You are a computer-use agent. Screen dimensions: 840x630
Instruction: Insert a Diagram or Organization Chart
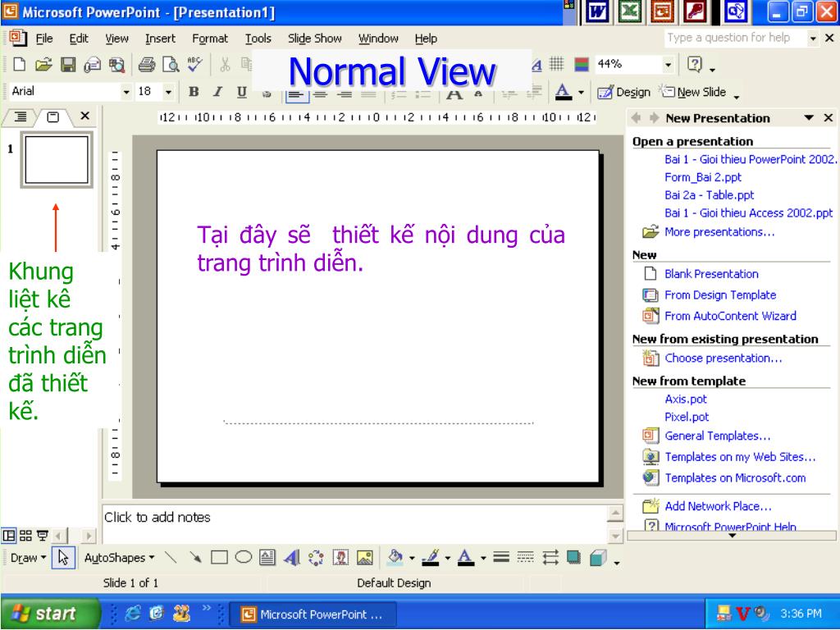(316, 558)
